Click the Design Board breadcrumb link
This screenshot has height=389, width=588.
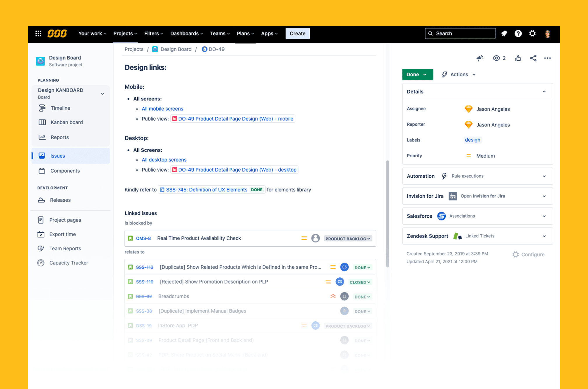176,49
